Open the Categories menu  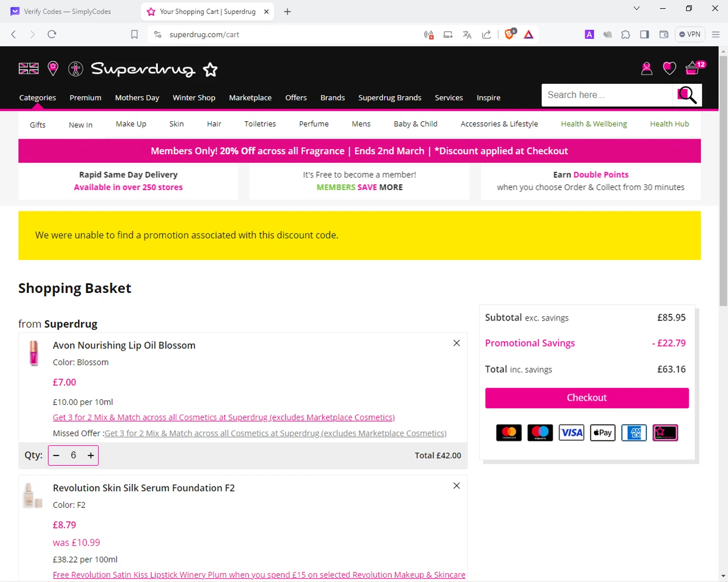pos(37,97)
